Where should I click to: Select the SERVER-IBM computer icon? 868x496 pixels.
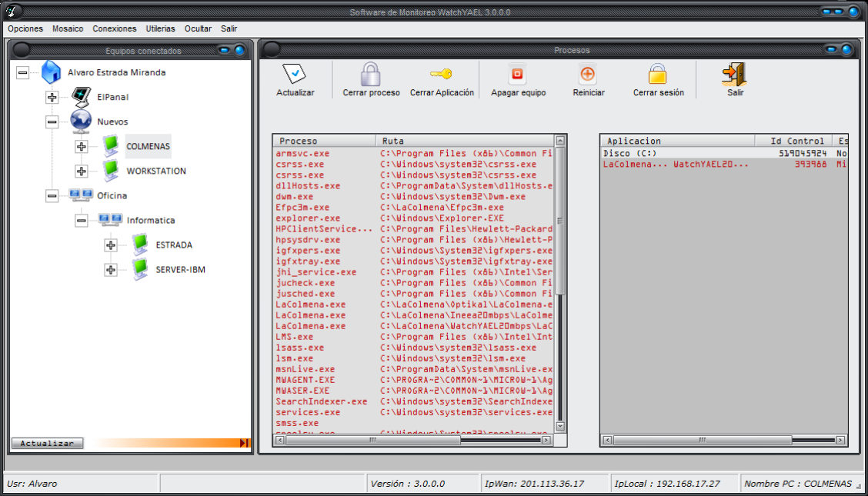click(x=139, y=269)
